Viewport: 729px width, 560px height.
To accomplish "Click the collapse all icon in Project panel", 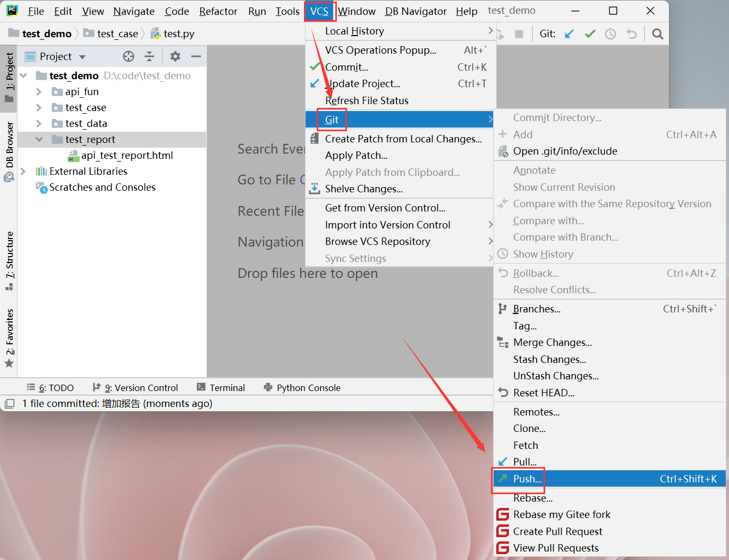I will click(x=149, y=56).
